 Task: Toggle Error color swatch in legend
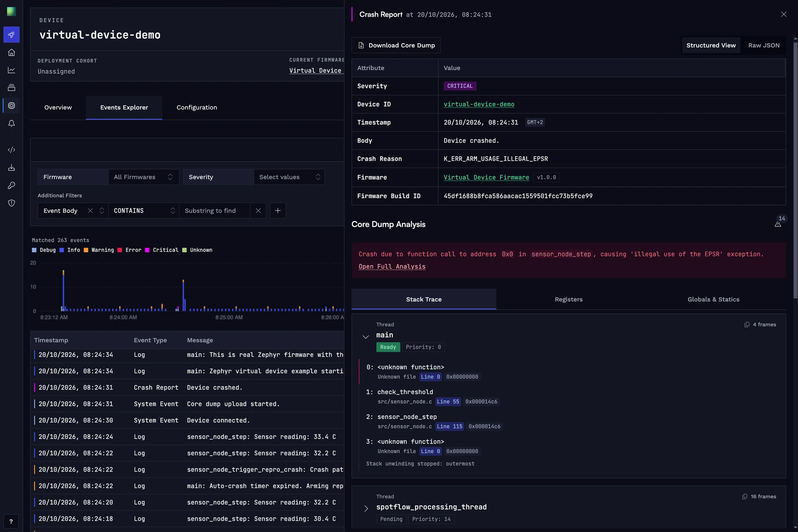pos(120,250)
